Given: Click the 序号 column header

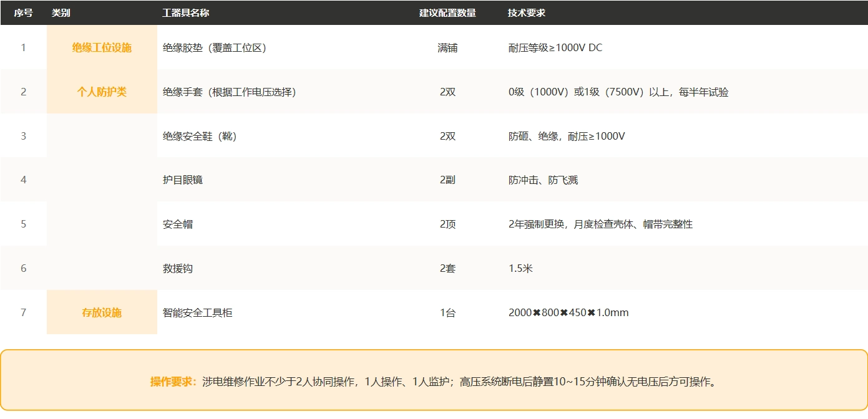Looking at the screenshot, I should pos(24,12).
